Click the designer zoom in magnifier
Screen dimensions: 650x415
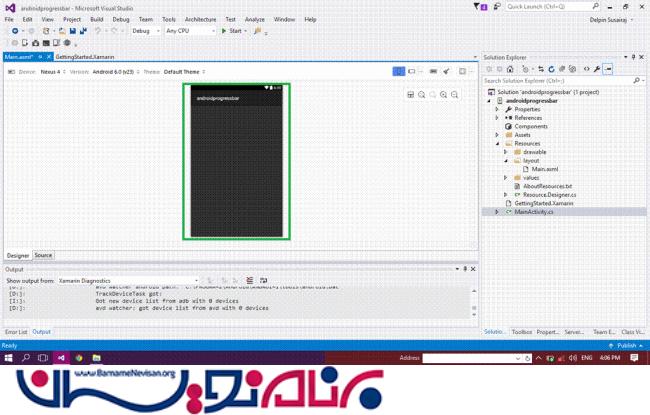(x=444, y=95)
